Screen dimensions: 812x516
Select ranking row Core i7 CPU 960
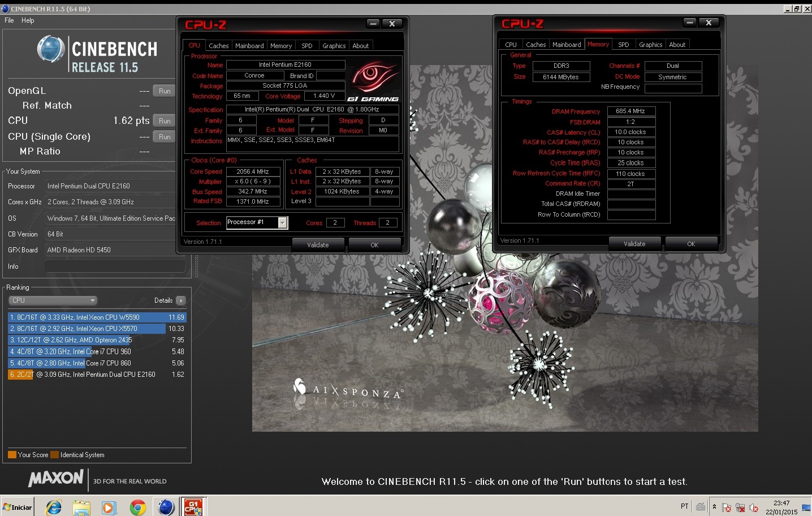click(97, 351)
